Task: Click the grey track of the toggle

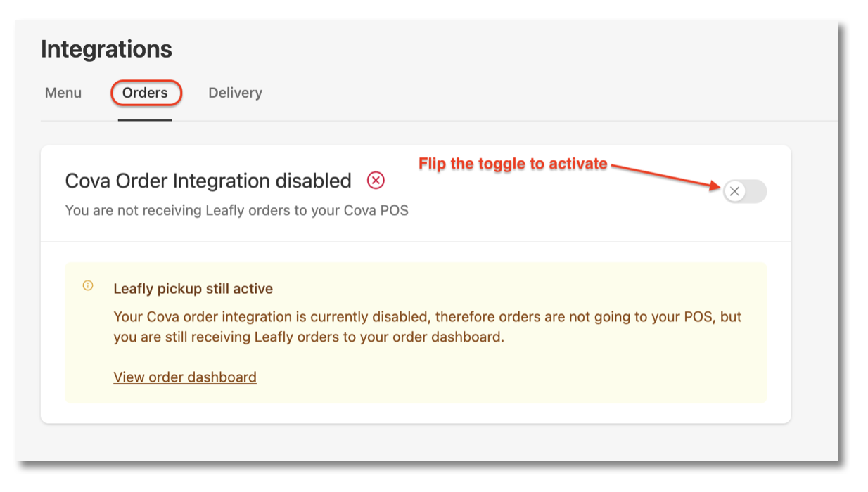Action: tap(756, 191)
